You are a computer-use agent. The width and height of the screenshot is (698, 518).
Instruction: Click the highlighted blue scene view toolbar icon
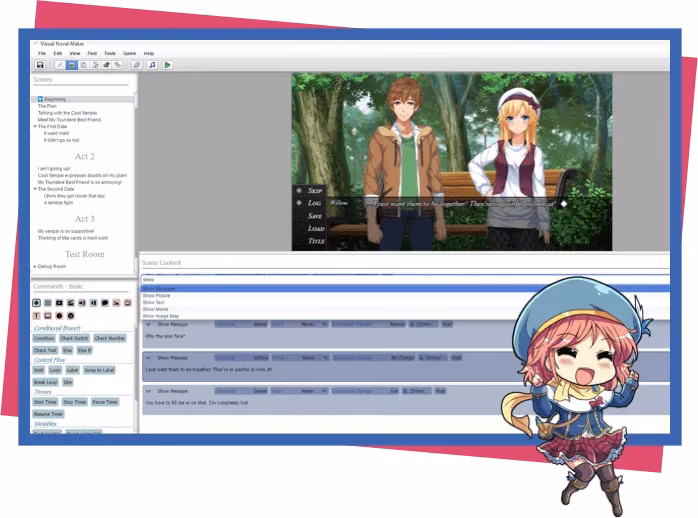pyautogui.click(x=71, y=65)
